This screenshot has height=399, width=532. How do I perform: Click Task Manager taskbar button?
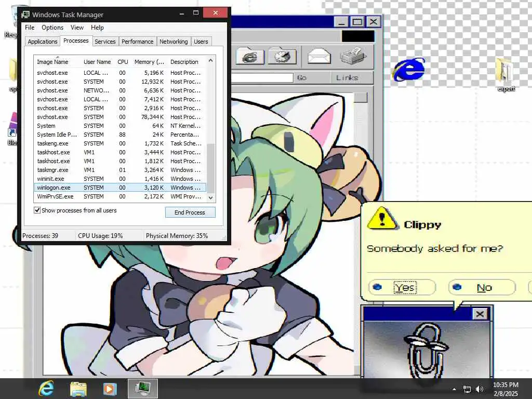tap(143, 389)
